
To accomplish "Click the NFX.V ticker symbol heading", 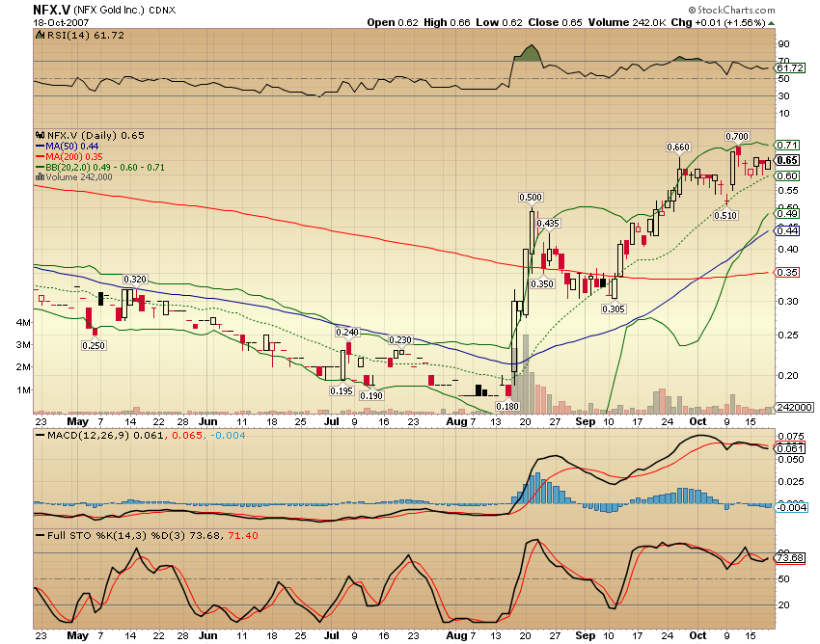I will pyautogui.click(x=45, y=10).
